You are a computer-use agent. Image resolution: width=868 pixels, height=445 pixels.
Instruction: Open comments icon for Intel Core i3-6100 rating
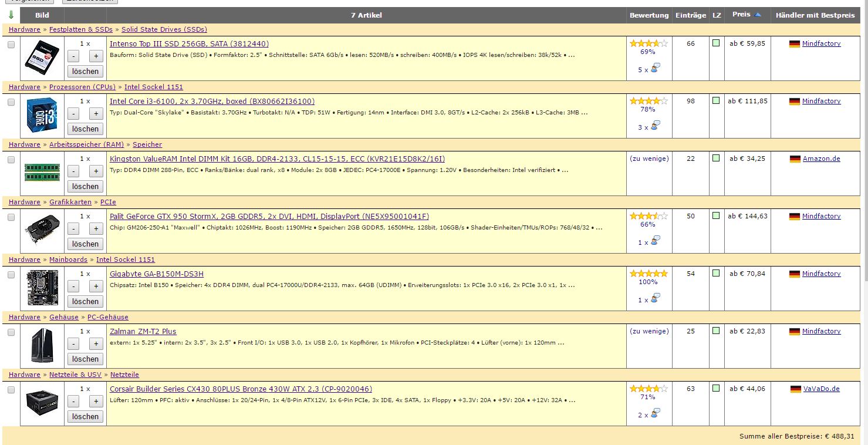click(656, 126)
